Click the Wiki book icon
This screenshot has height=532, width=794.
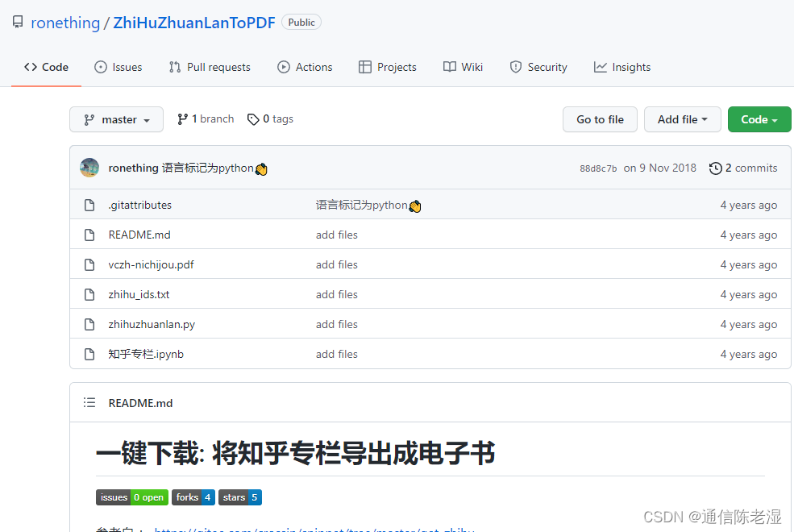point(450,67)
